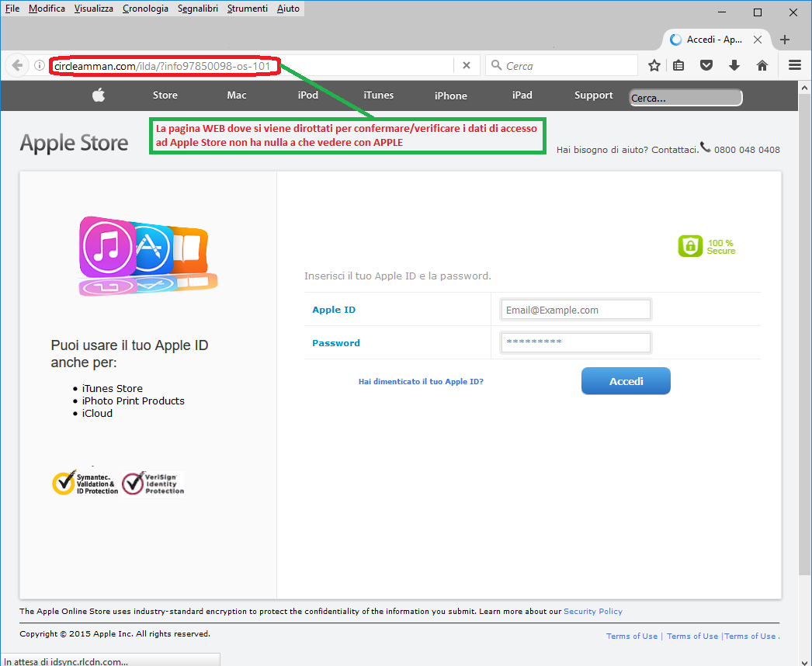
Task: Click the App Store icon image
Action: click(x=153, y=248)
